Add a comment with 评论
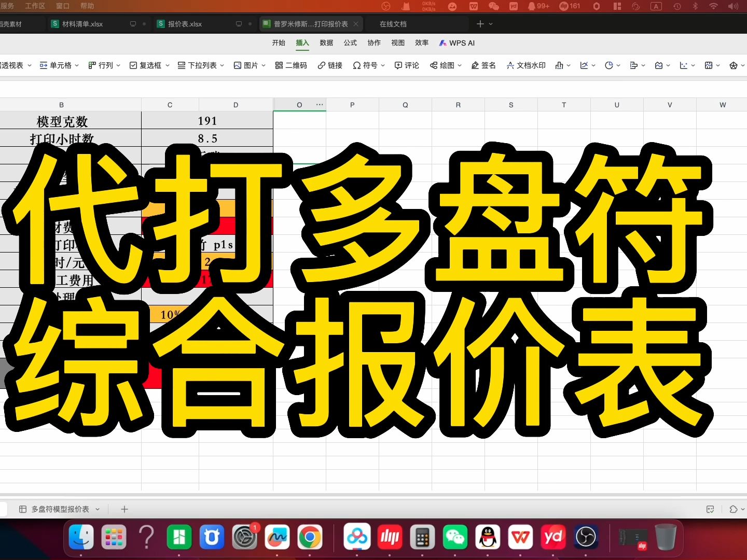 point(407,65)
